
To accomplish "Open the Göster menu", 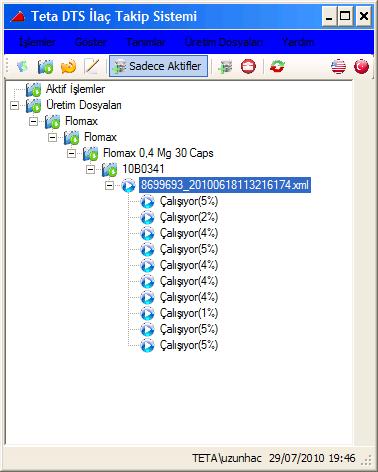I will [90, 42].
